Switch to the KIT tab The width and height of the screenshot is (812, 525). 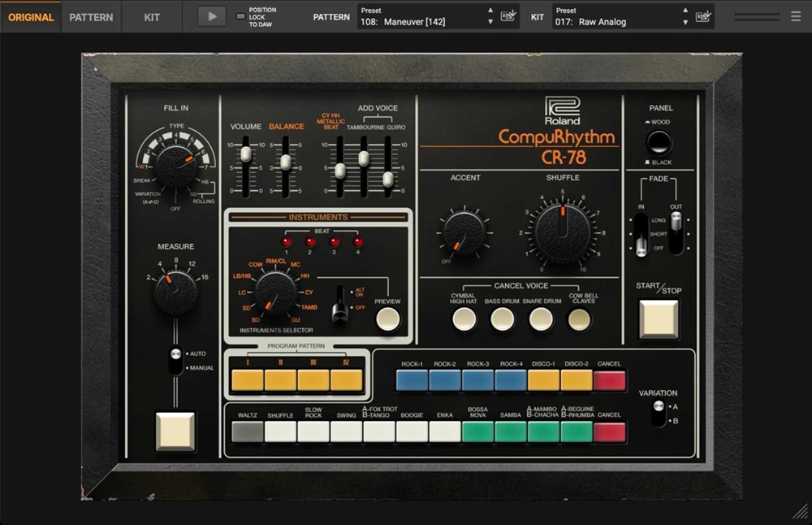click(152, 16)
